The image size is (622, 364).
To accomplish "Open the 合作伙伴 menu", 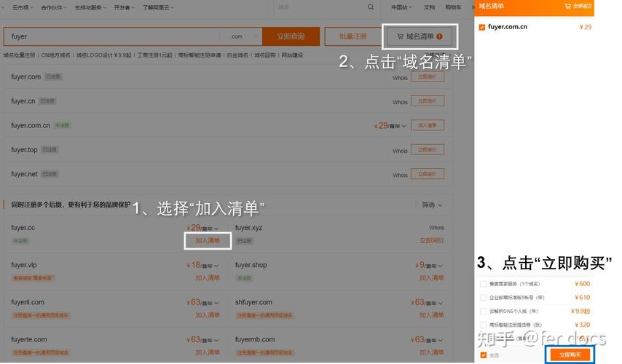I will (x=54, y=7).
